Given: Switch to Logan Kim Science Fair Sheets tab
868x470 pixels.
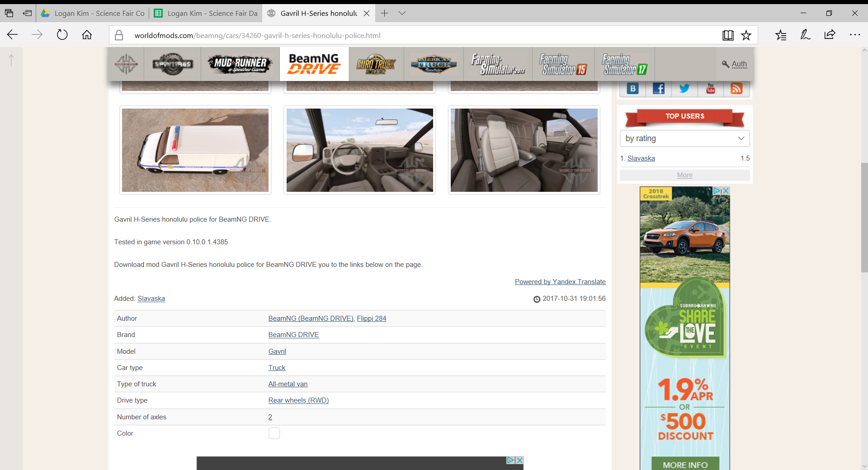Looking at the screenshot, I should (206, 13).
